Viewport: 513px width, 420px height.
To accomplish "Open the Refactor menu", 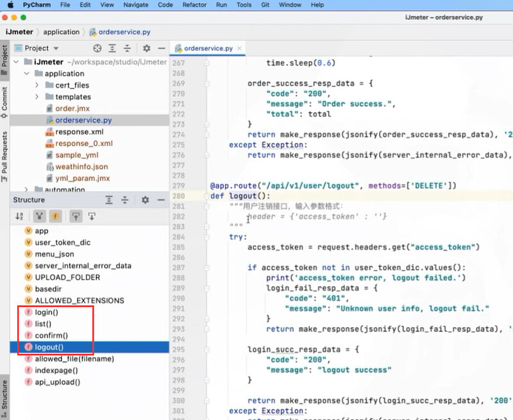I will [194, 4].
